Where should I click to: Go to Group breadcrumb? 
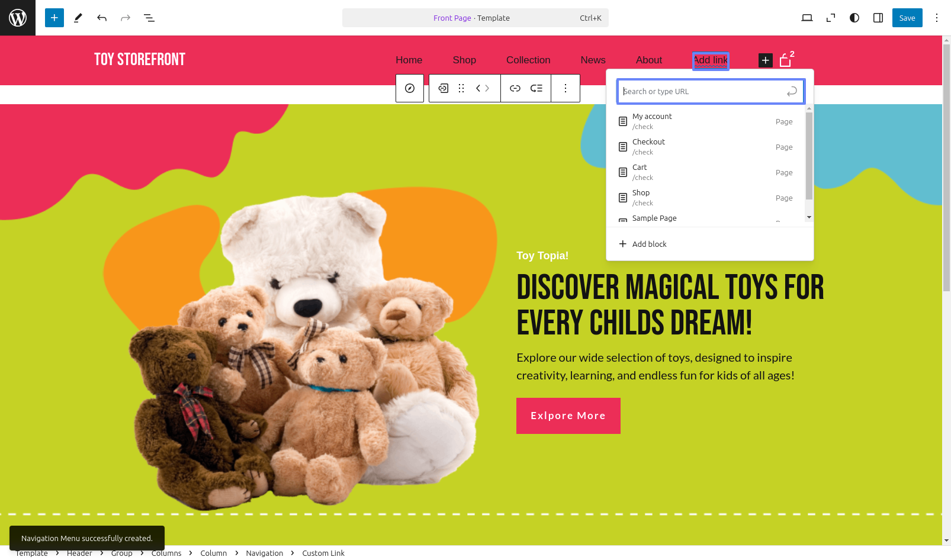122,553
